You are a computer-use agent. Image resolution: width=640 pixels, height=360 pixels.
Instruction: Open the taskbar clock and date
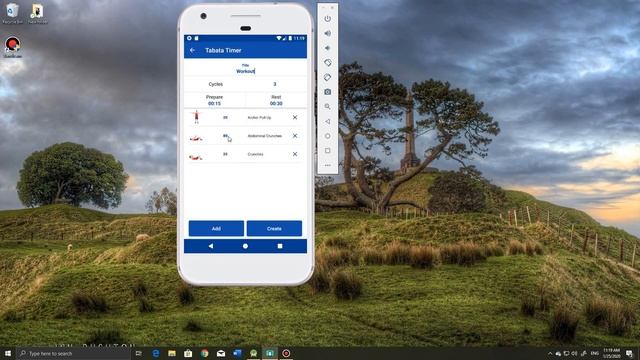(x=611, y=353)
